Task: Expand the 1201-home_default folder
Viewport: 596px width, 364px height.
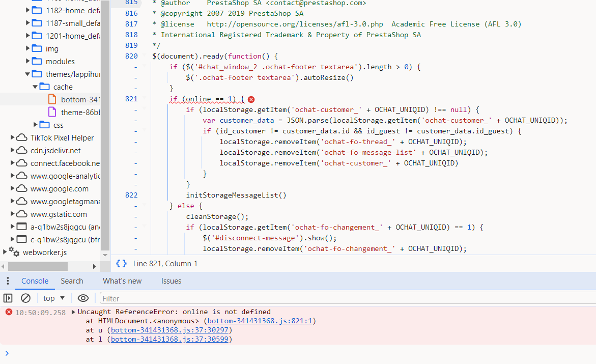Action: [x=27, y=35]
